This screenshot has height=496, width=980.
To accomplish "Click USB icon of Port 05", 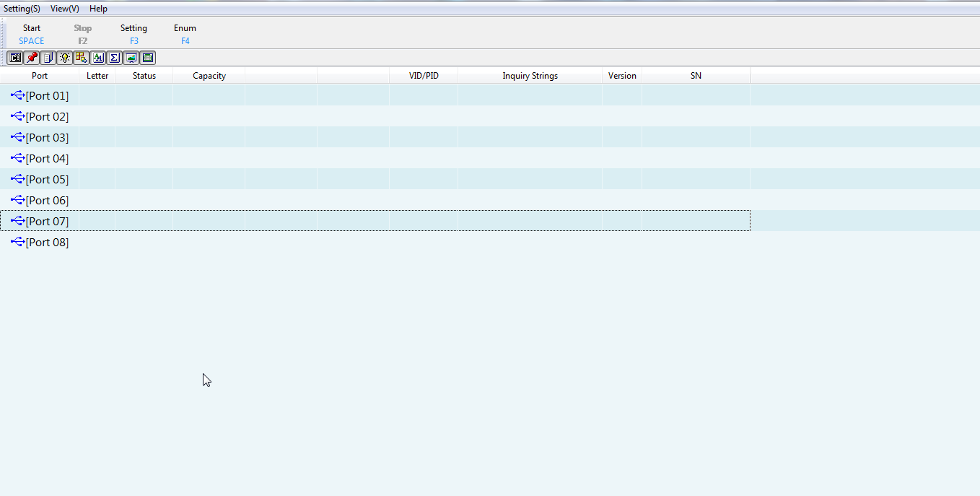I will coord(18,179).
